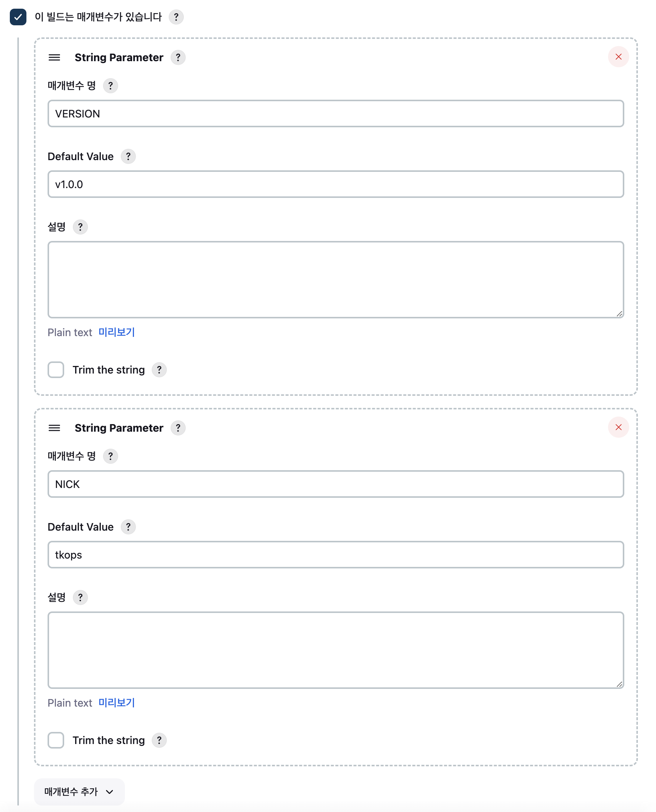Focus the VERSION parameter name field
Image resolution: width=656 pixels, height=812 pixels.
click(336, 114)
